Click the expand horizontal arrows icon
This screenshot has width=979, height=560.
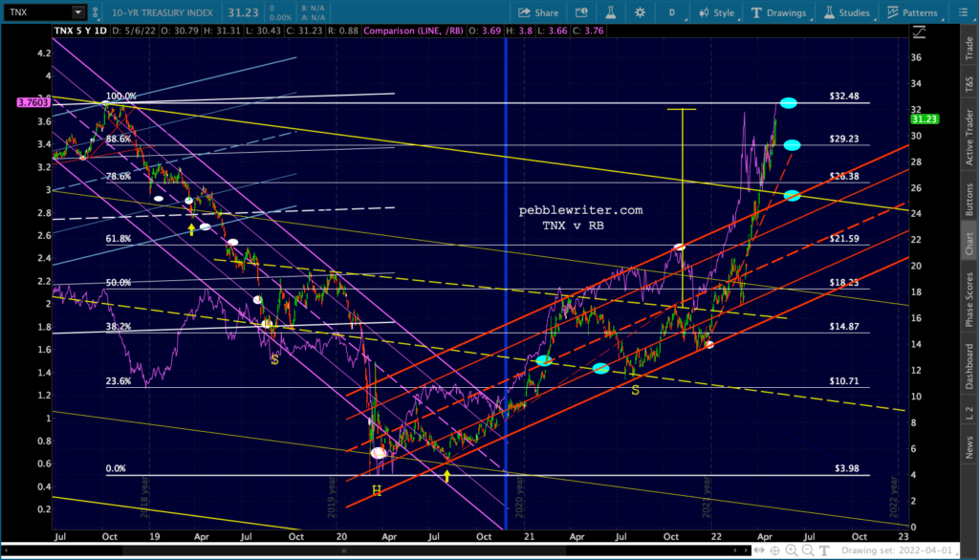coord(758,550)
